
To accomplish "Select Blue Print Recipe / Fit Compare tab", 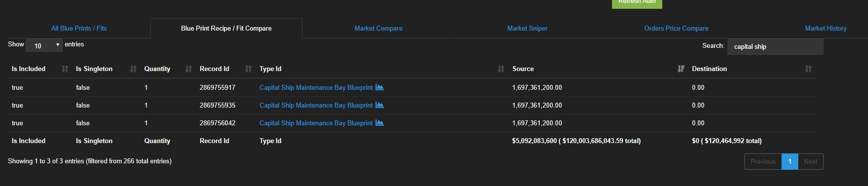I will click(x=226, y=29).
